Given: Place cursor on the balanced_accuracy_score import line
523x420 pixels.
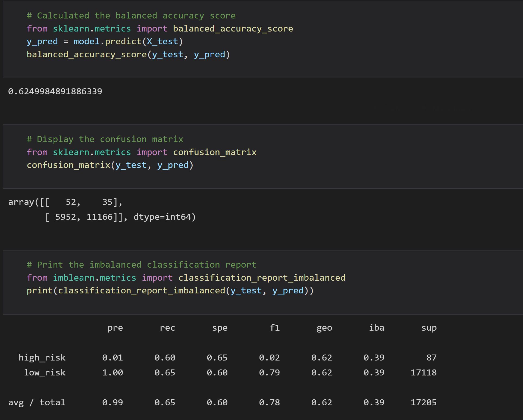Looking at the screenshot, I should tap(160, 28).
